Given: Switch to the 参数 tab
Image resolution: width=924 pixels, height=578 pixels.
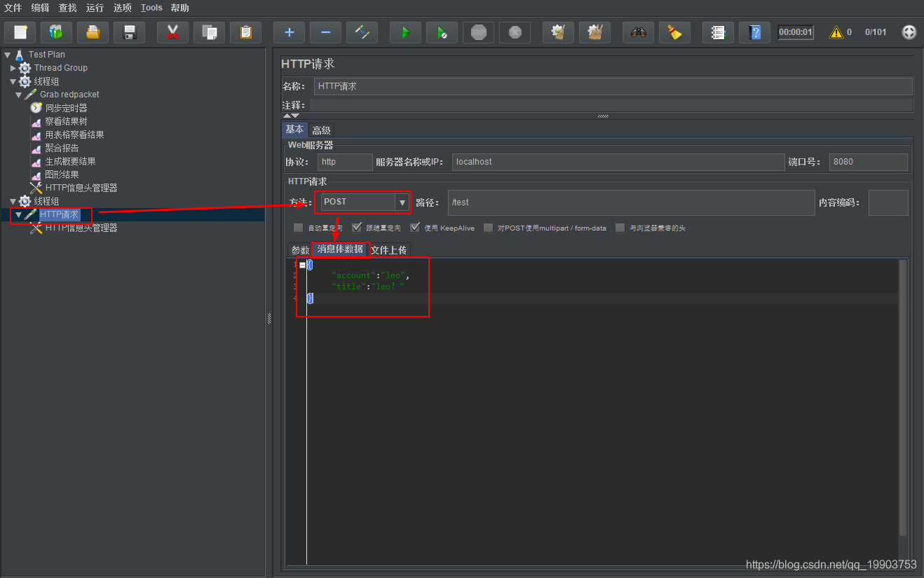Looking at the screenshot, I should [300, 250].
